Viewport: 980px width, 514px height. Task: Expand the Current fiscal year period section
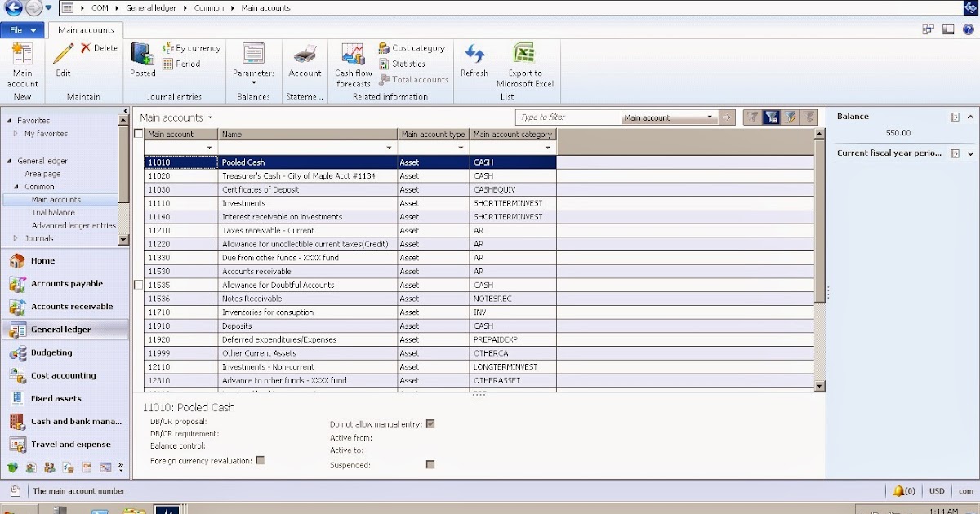pos(970,153)
